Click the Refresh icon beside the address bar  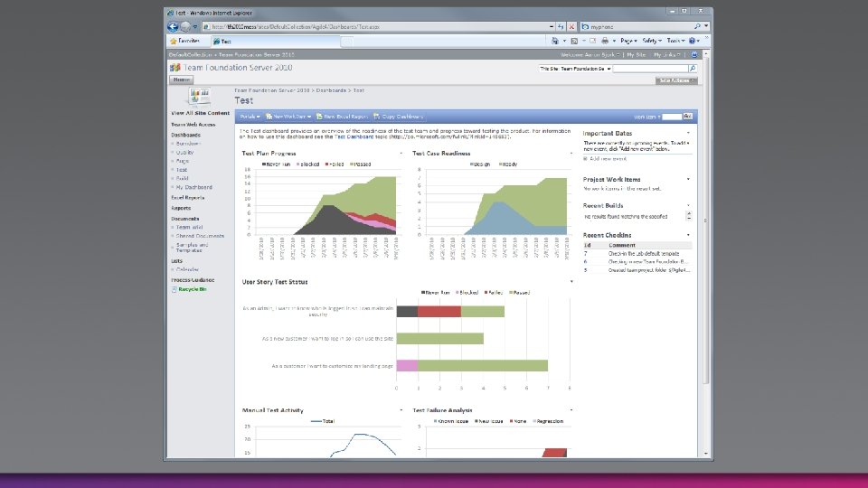(561, 26)
